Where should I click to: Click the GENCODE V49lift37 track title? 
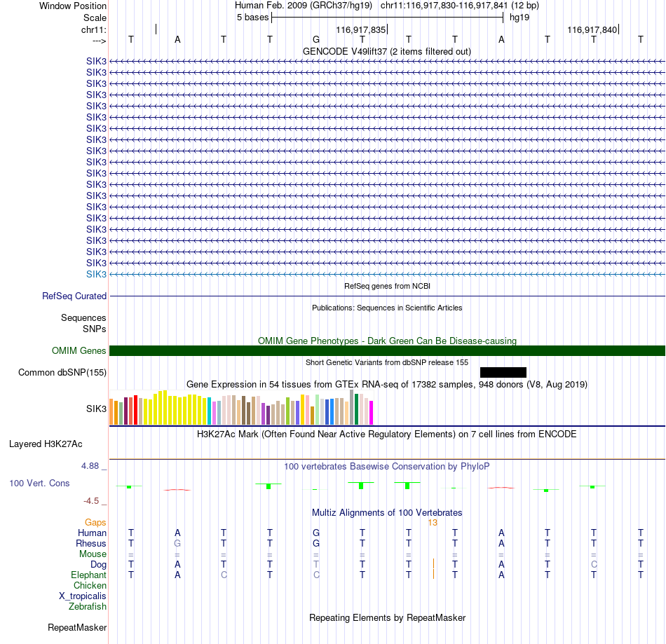pyautogui.click(x=387, y=51)
